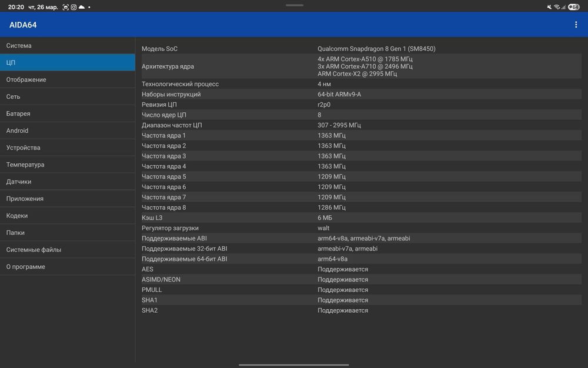Tap the Wi-Fi status icon
The width and height of the screenshot is (588, 368).
pos(556,7)
